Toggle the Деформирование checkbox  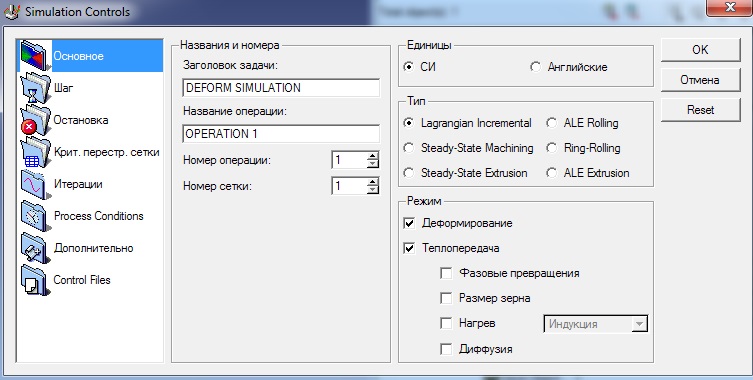[x=409, y=223]
